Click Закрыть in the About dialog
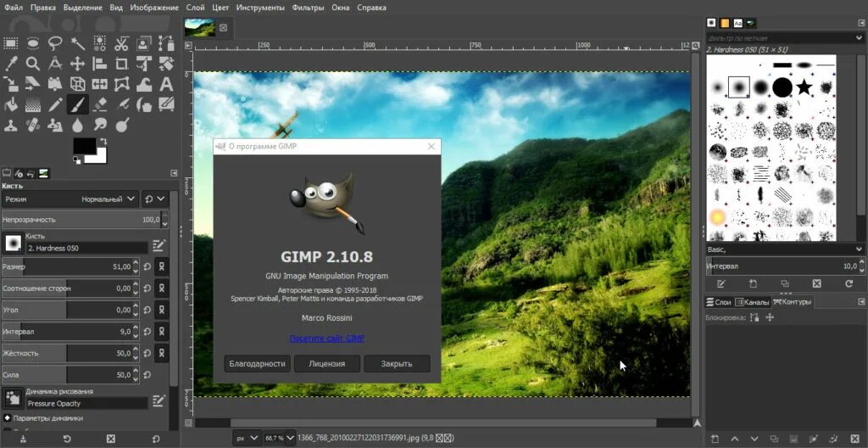Viewport: 868px width, 448px height. pos(397,364)
